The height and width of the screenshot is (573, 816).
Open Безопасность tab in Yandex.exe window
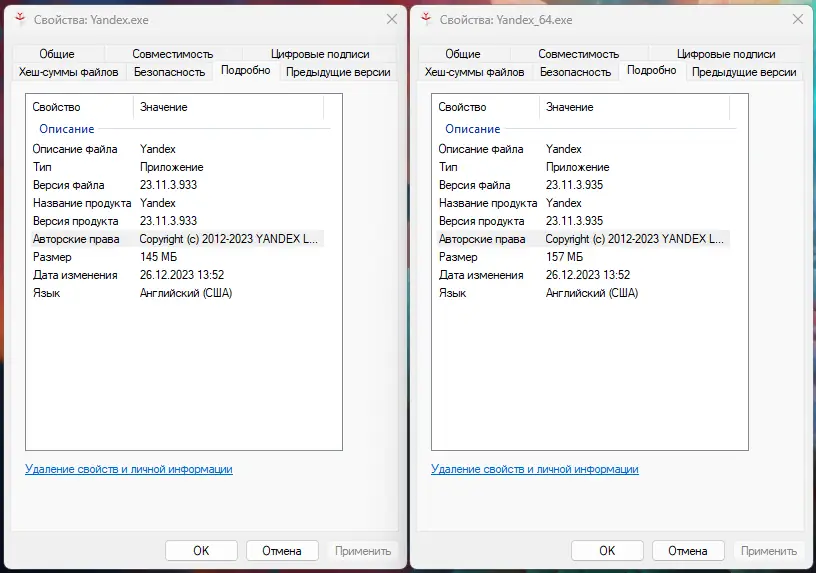[169, 72]
